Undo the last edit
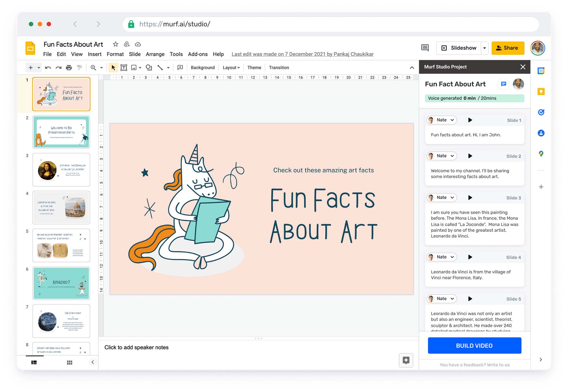This screenshot has height=392, width=568. click(x=47, y=67)
